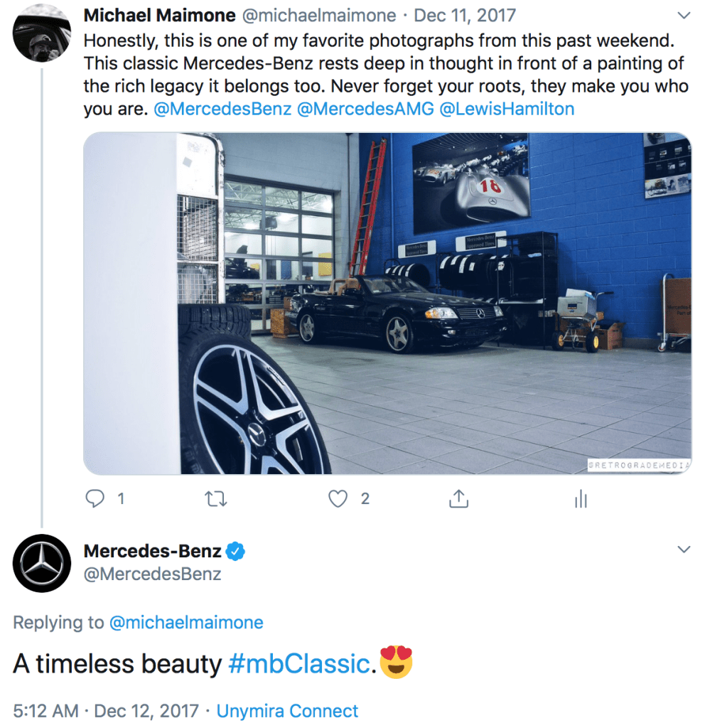Click the Mercedes-Benz star logo avatar
The image size is (705, 728).
42,562
